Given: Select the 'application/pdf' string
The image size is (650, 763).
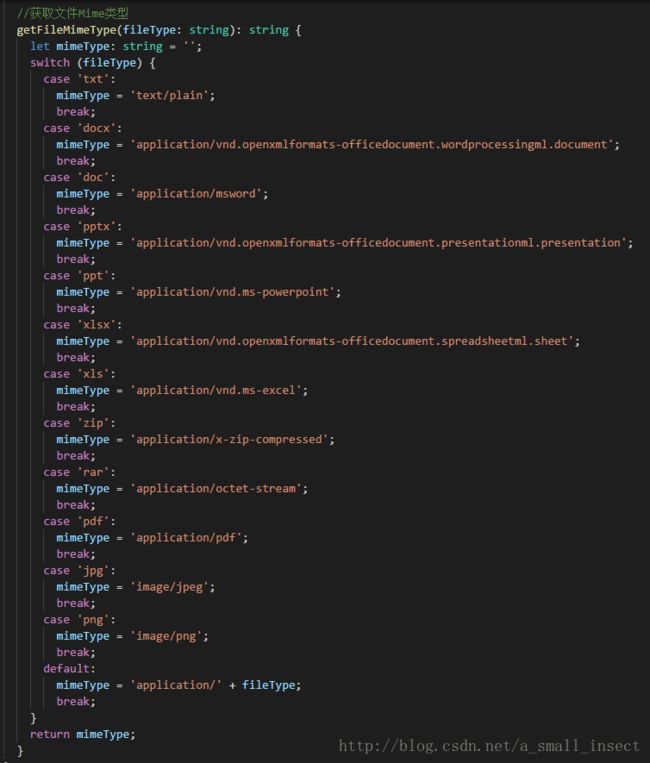Looking at the screenshot, I should click(186, 538).
